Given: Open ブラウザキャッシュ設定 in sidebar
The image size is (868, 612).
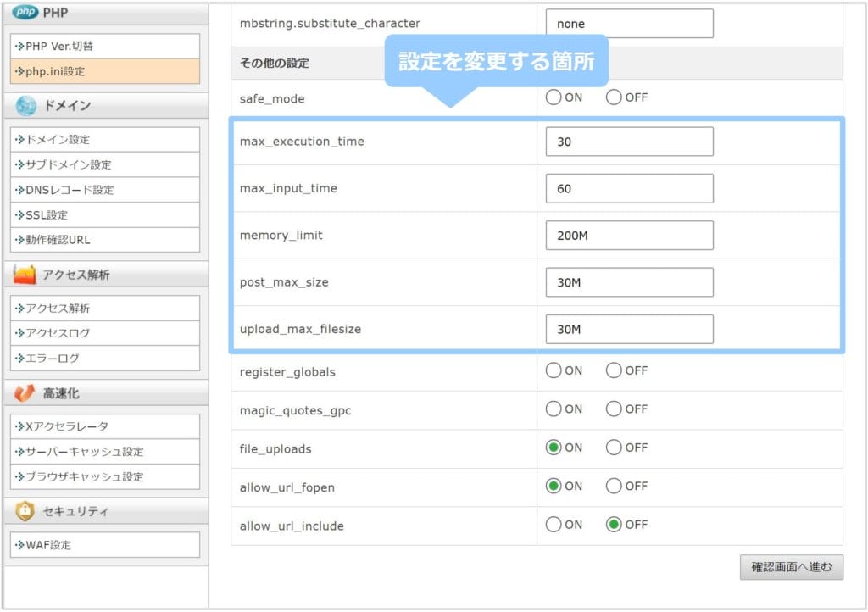Looking at the screenshot, I should click(104, 476).
